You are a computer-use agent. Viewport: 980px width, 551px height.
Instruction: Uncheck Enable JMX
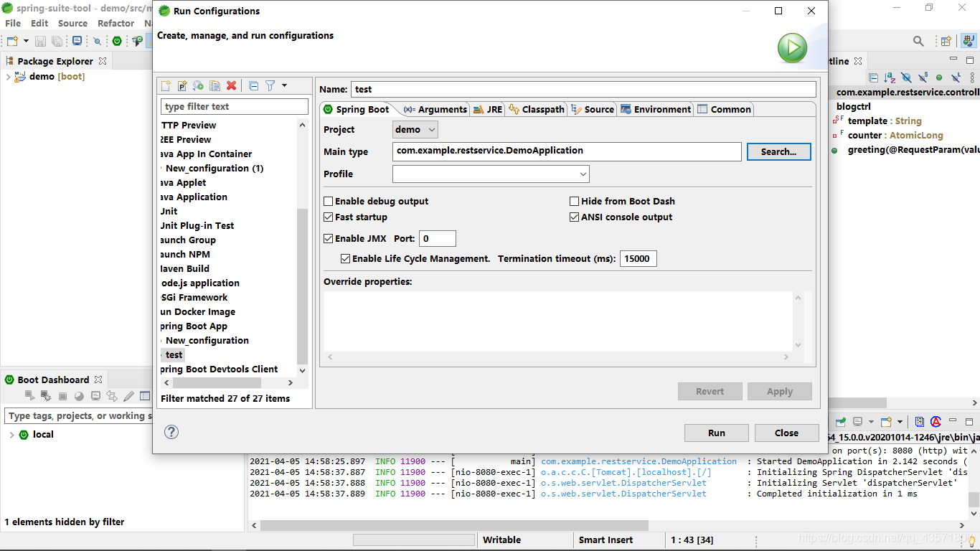pos(329,239)
